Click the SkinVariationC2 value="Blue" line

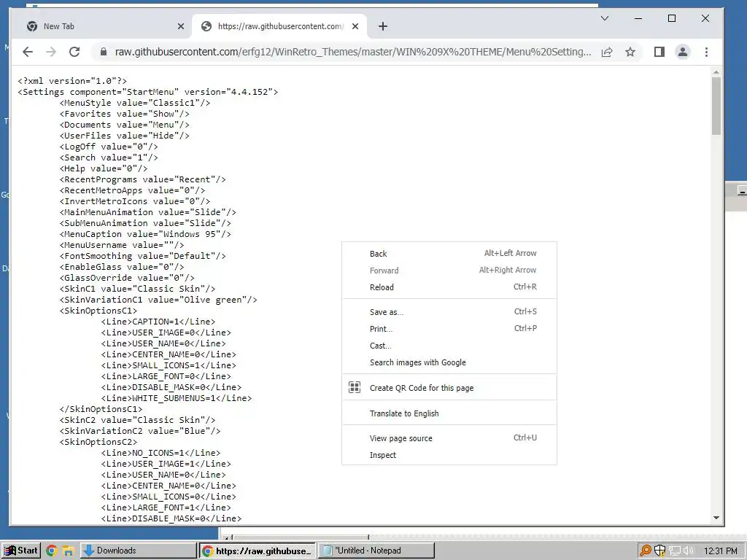(140, 431)
